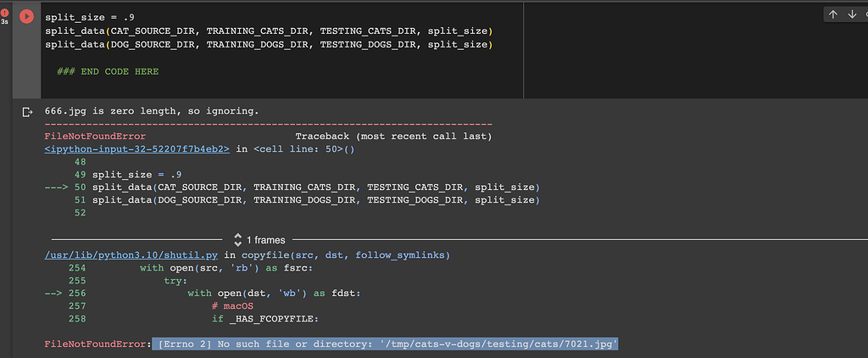Open the ipython-input-32 traceback link

[136, 148]
